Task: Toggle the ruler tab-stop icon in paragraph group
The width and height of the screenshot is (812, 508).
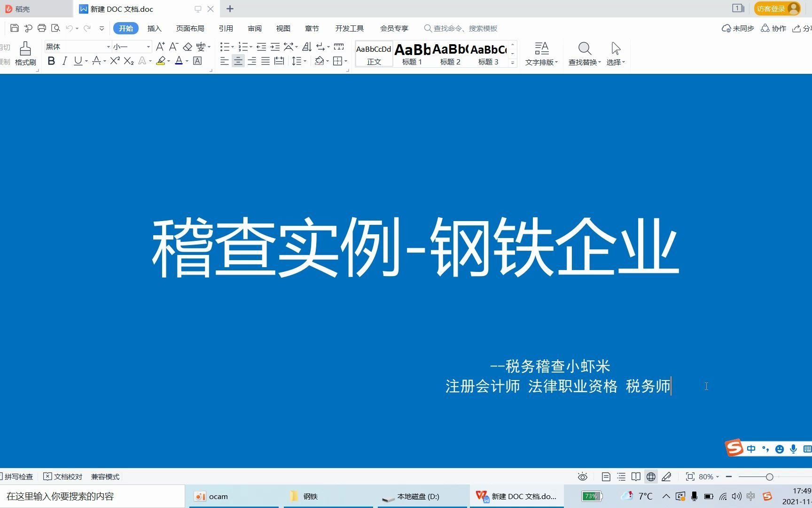Action: (339, 47)
